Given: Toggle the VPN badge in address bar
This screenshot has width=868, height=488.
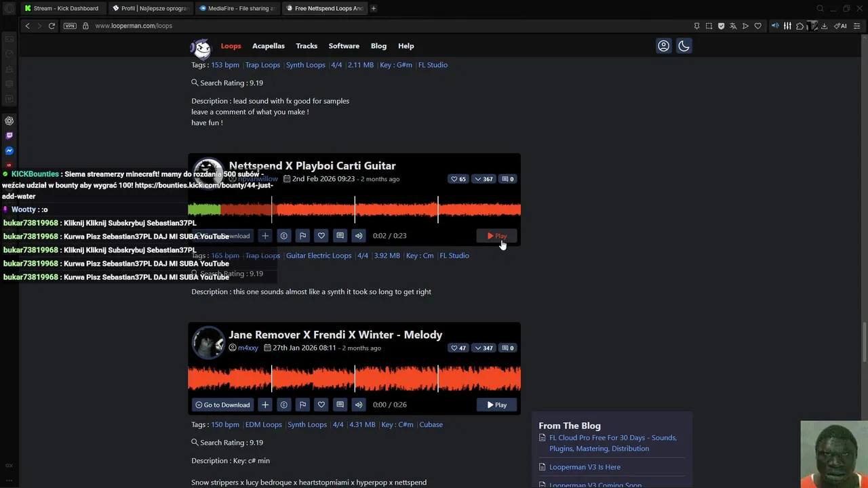Looking at the screenshot, I should 70,26.
